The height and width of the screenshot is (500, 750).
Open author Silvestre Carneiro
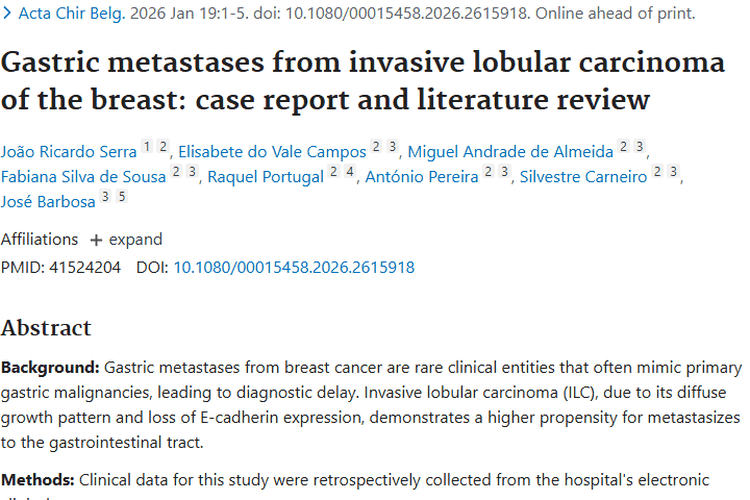coord(583,177)
